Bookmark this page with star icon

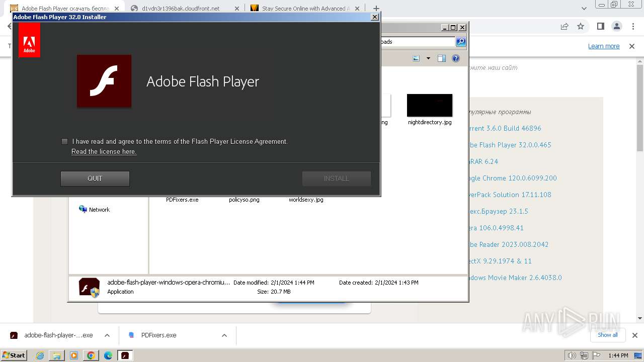(x=581, y=26)
